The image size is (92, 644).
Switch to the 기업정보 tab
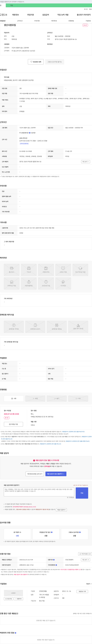pyautogui.click(x=88, y=21)
